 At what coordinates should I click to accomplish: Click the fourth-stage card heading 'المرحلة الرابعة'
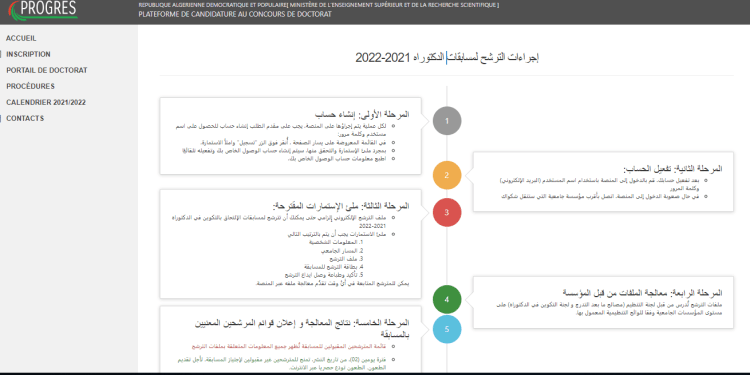pyautogui.click(x=642, y=293)
